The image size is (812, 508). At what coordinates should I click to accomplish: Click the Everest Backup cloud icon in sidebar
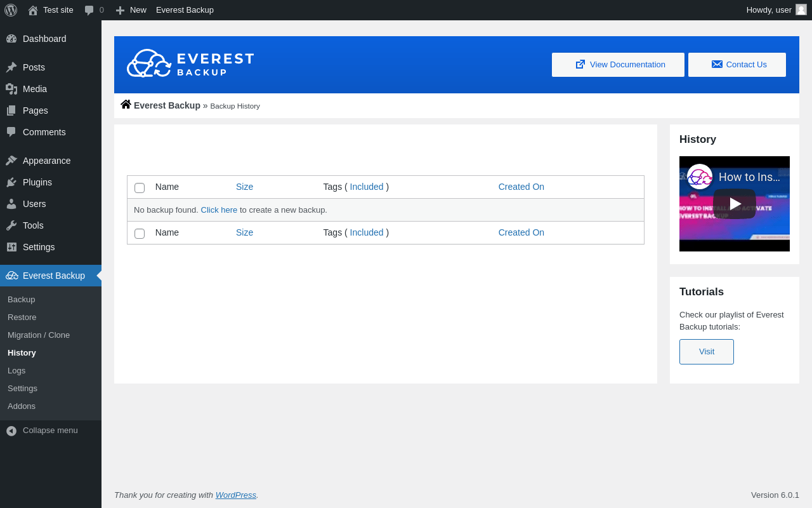[12, 276]
